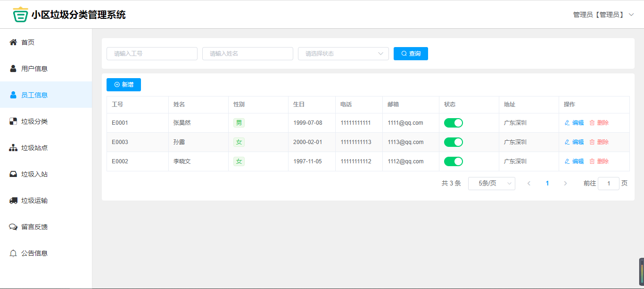Click the bell icon next to 公告信息

point(13,253)
